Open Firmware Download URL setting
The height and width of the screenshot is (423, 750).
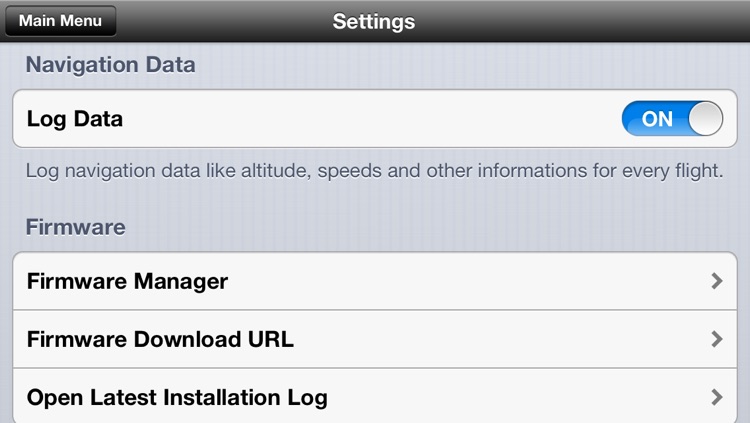(375, 339)
